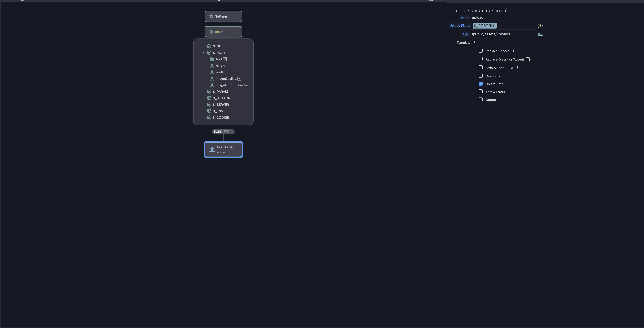
Task: Click the gear icon in the Settings node
Action: tap(211, 16)
